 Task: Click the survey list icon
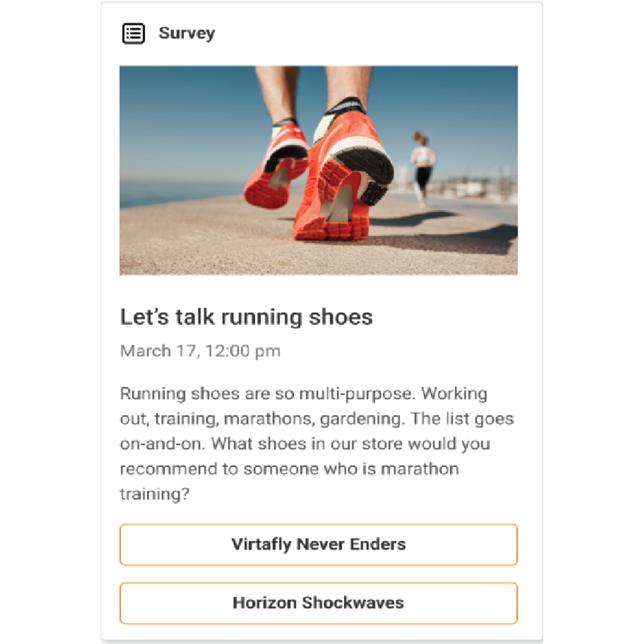coord(133,34)
